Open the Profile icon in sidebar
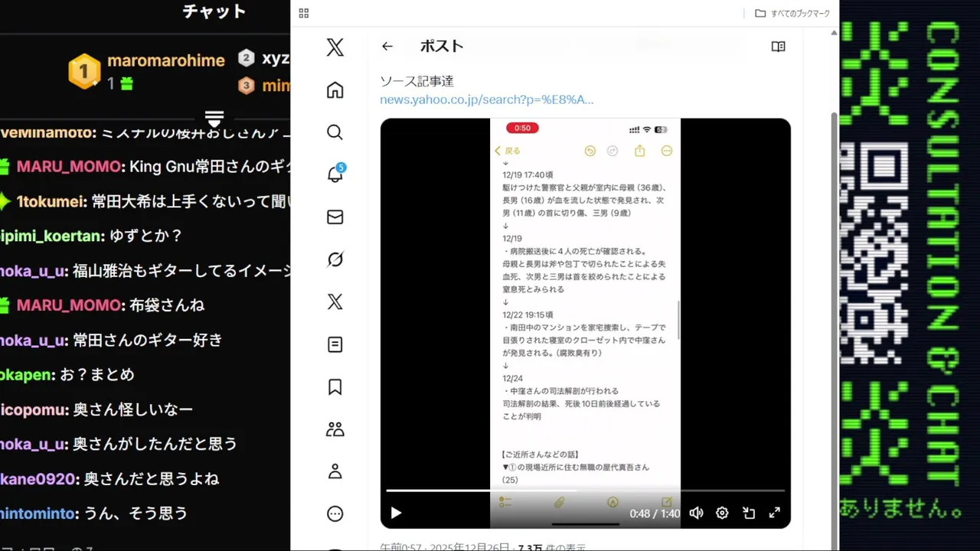Image resolution: width=980 pixels, height=551 pixels. click(335, 471)
